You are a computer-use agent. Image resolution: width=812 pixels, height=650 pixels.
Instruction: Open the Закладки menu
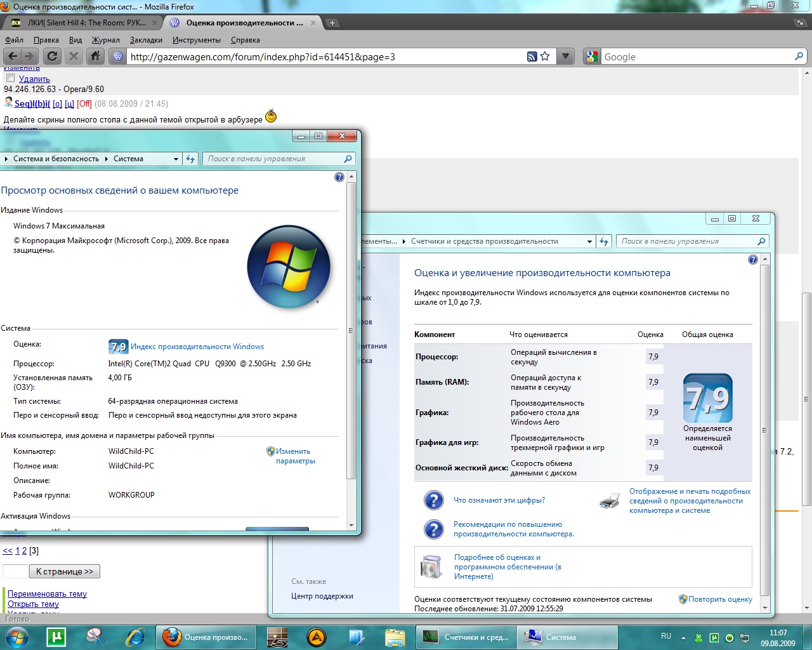click(146, 40)
